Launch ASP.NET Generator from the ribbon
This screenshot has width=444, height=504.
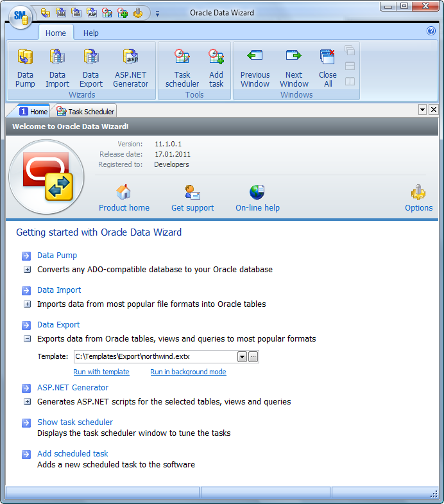coord(130,68)
